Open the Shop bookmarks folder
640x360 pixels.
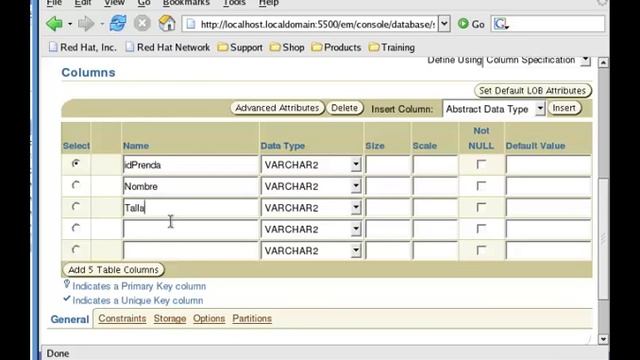(287, 47)
